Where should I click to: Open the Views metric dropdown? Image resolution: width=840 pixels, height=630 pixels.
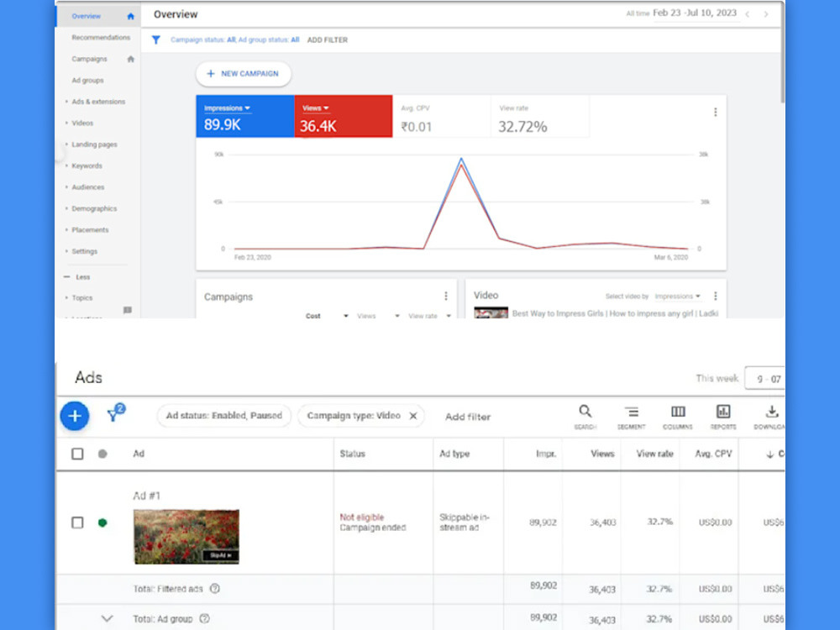click(x=316, y=108)
